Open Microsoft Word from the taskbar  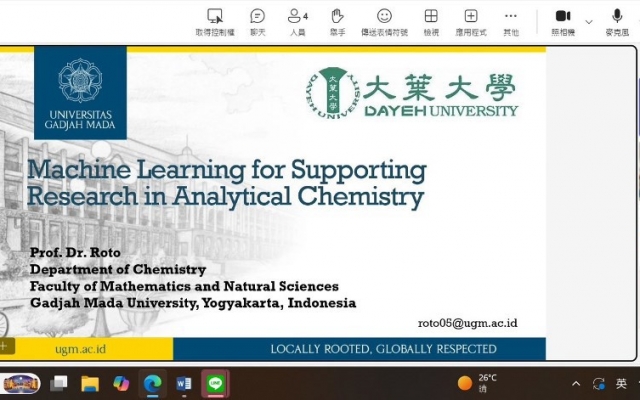184,383
